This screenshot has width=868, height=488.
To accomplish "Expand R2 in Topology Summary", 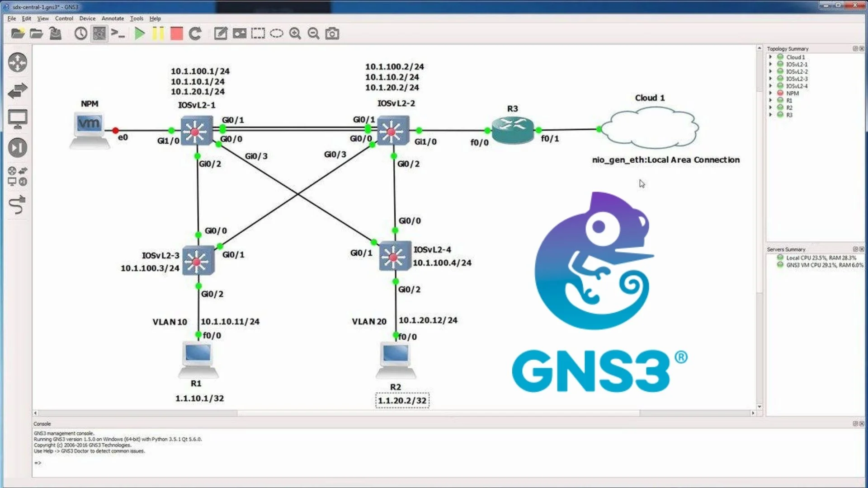I will pos(771,108).
